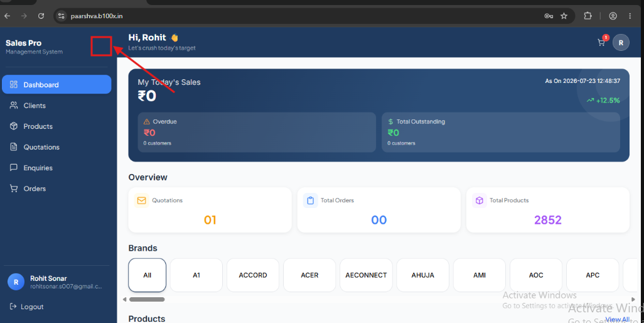Open the shopping cart in header
This screenshot has width=644, height=323.
click(601, 42)
